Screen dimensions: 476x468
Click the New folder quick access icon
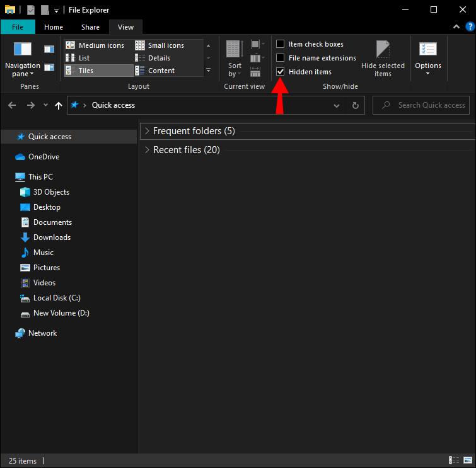[x=45, y=9]
